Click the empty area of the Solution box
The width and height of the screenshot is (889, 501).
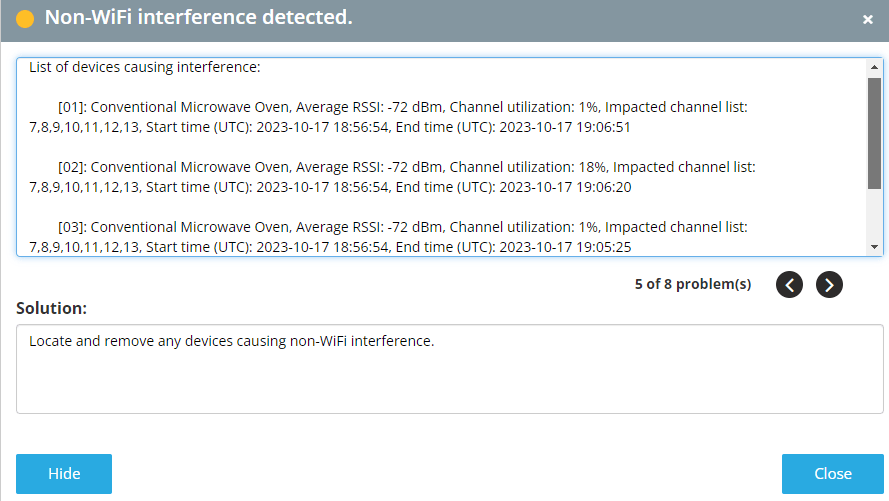click(449, 385)
